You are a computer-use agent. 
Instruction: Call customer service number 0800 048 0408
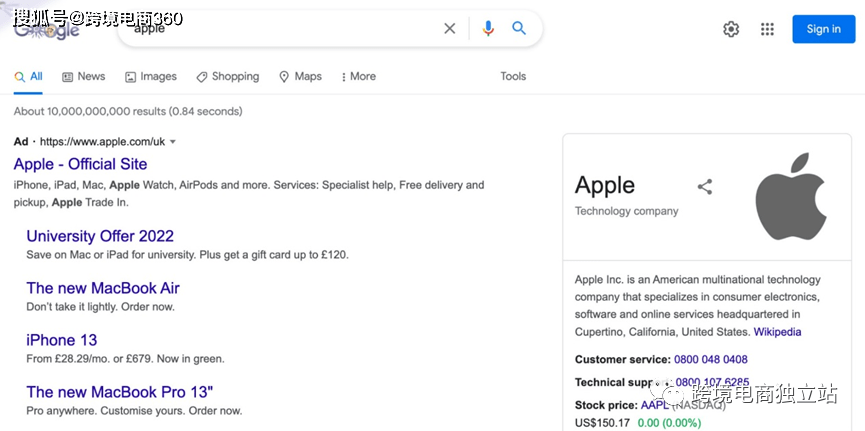[711, 360]
